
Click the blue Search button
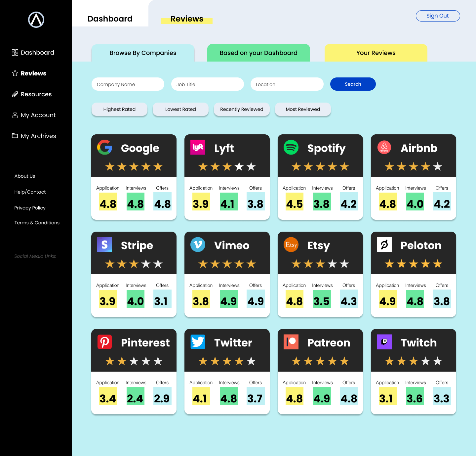click(353, 84)
